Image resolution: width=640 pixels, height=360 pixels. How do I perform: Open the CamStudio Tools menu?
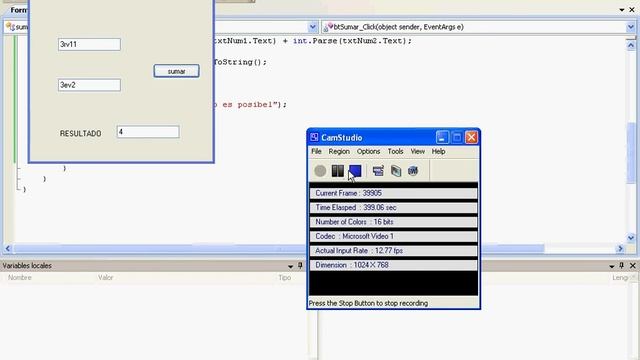tap(396, 151)
